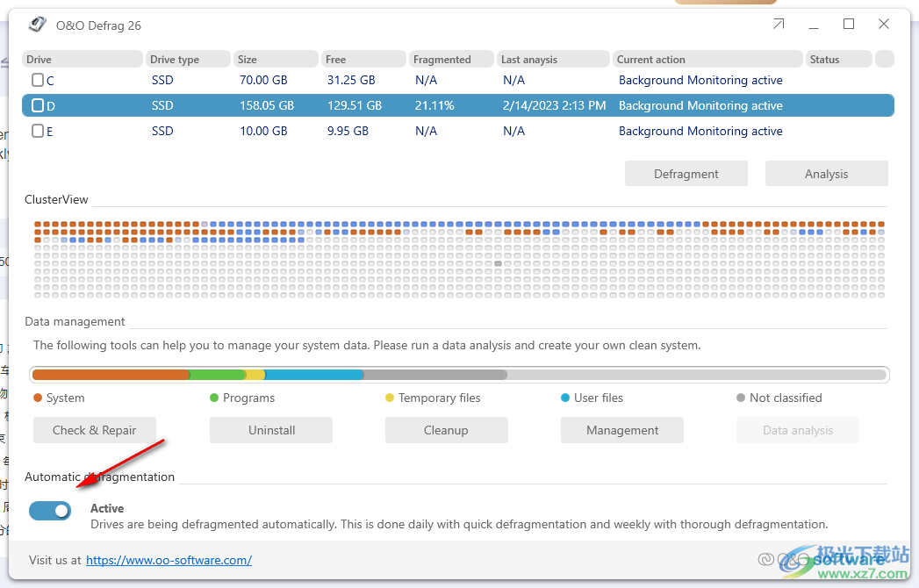
Task: Click the 'Not classified' legend label
Action: click(786, 398)
